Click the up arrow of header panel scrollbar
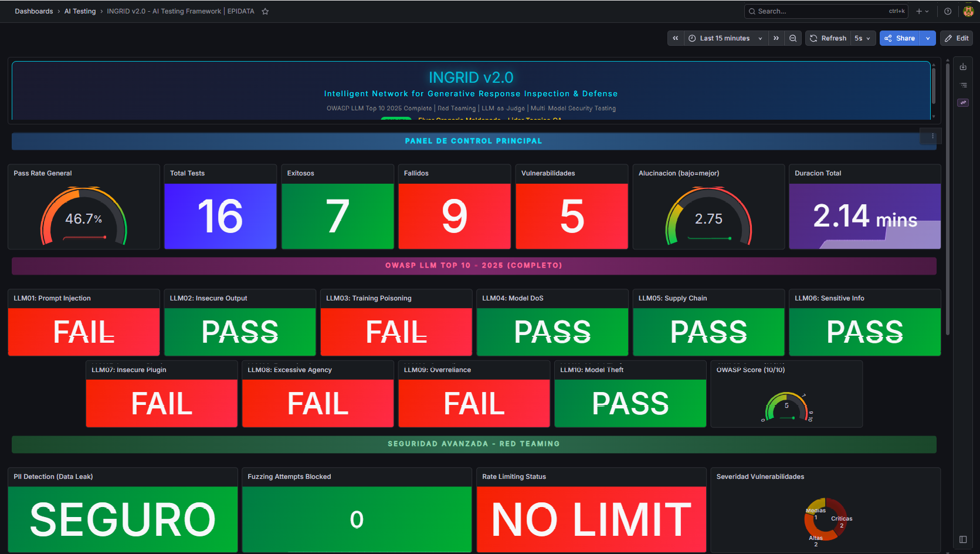This screenshot has width=980, height=554. tap(934, 65)
